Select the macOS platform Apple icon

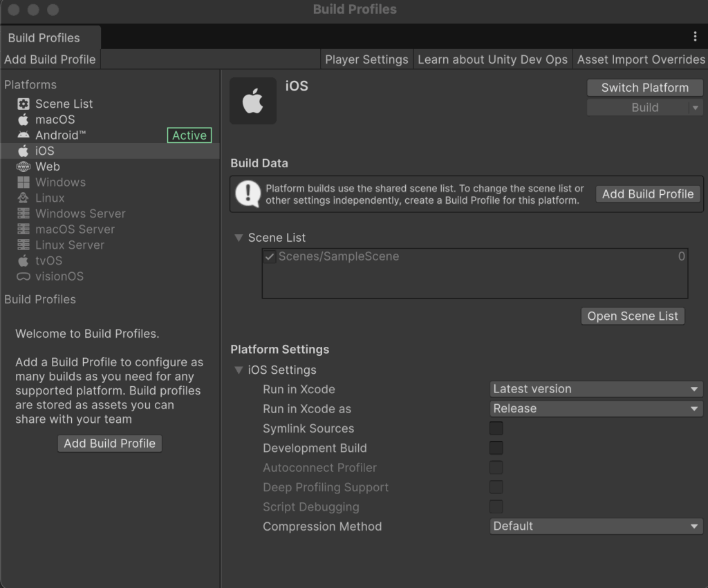pyautogui.click(x=24, y=120)
